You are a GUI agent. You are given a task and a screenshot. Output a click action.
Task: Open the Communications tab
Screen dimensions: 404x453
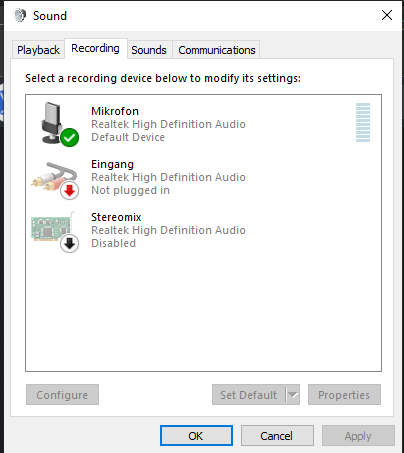click(x=217, y=50)
